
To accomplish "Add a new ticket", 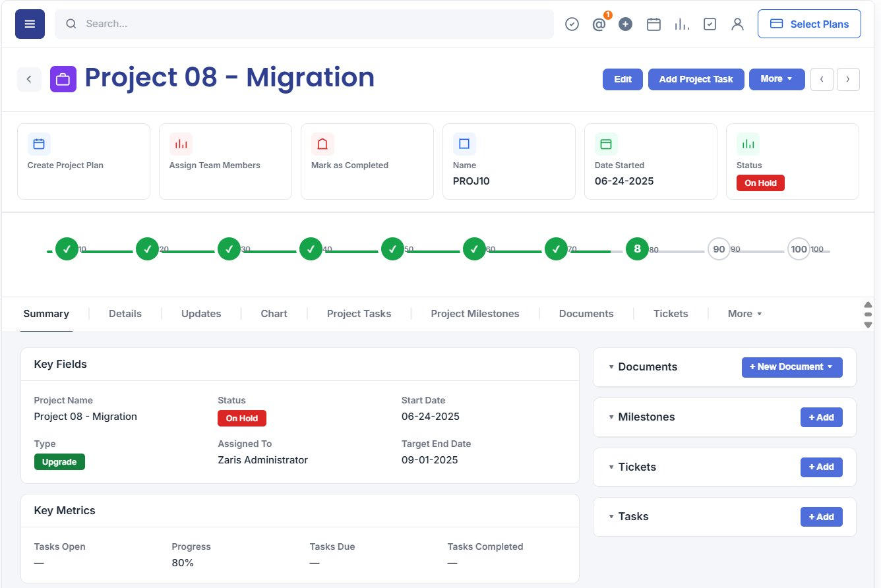I will (822, 467).
